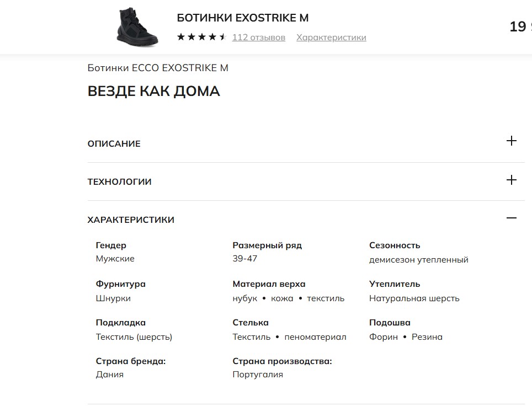532x406 pixels.
Task: Click the five-star rating icons
Action: [x=201, y=38]
